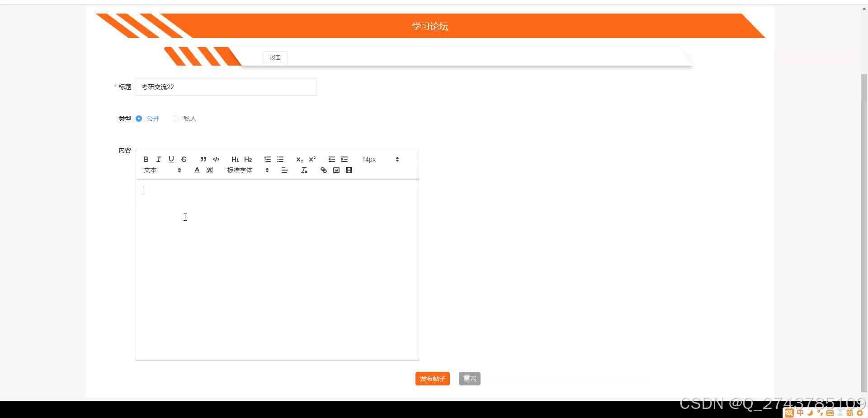Apply strikethrough formatting

pyautogui.click(x=184, y=159)
